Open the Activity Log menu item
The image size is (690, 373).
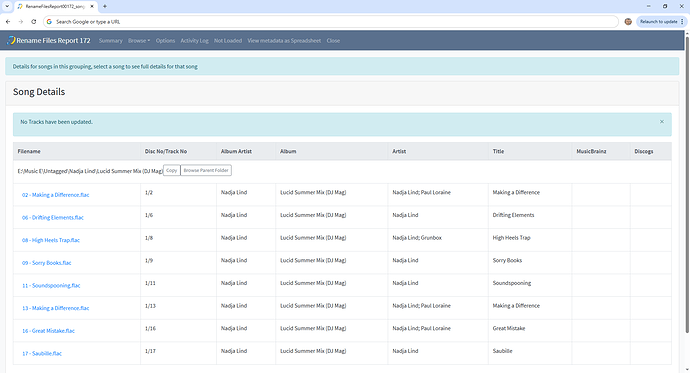pyautogui.click(x=195, y=40)
